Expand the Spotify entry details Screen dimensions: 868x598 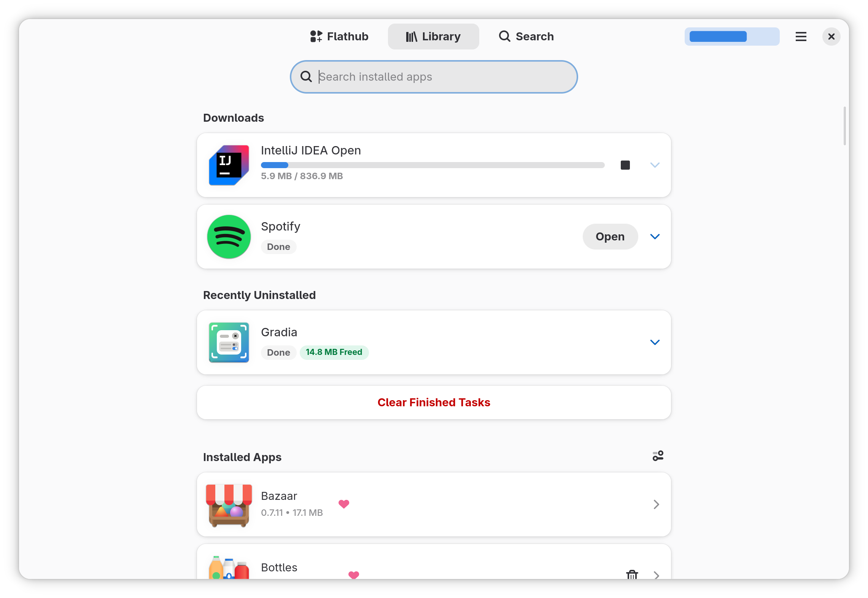pos(655,236)
